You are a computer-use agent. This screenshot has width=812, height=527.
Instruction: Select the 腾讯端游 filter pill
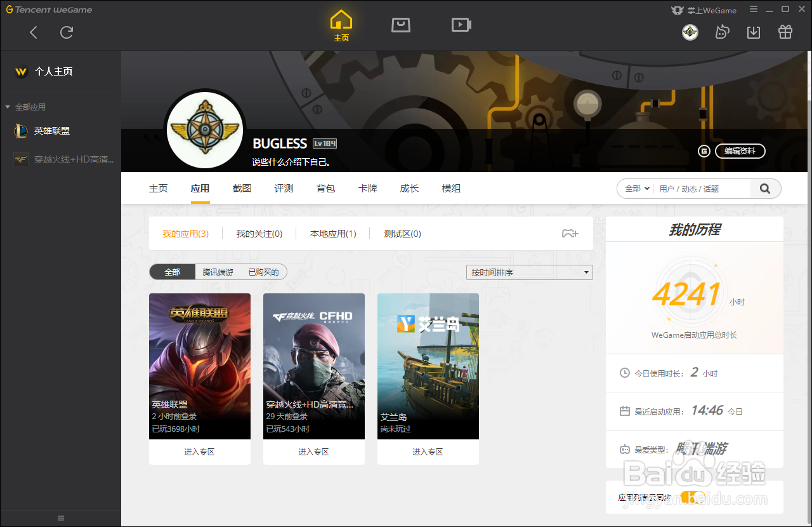click(x=218, y=272)
